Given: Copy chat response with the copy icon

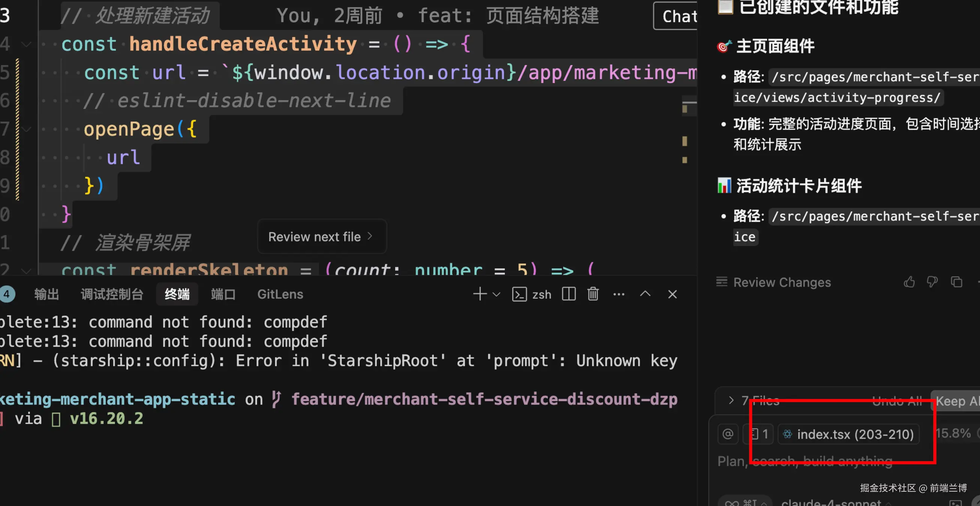Looking at the screenshot, I should tap(956, 282).
